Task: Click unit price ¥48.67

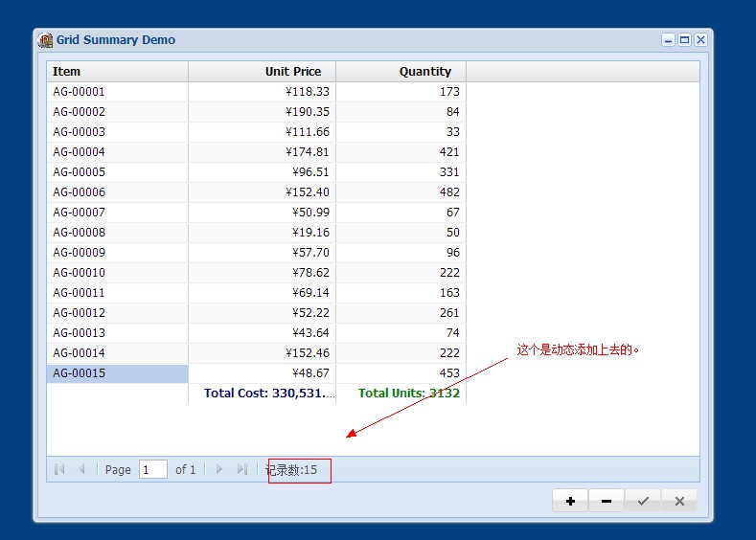Action: [262, 373]
